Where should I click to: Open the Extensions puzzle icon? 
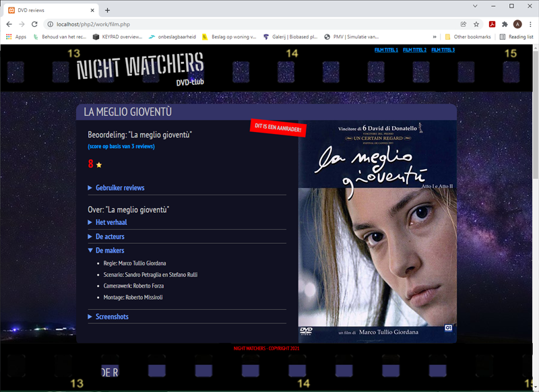coord(505,24)
